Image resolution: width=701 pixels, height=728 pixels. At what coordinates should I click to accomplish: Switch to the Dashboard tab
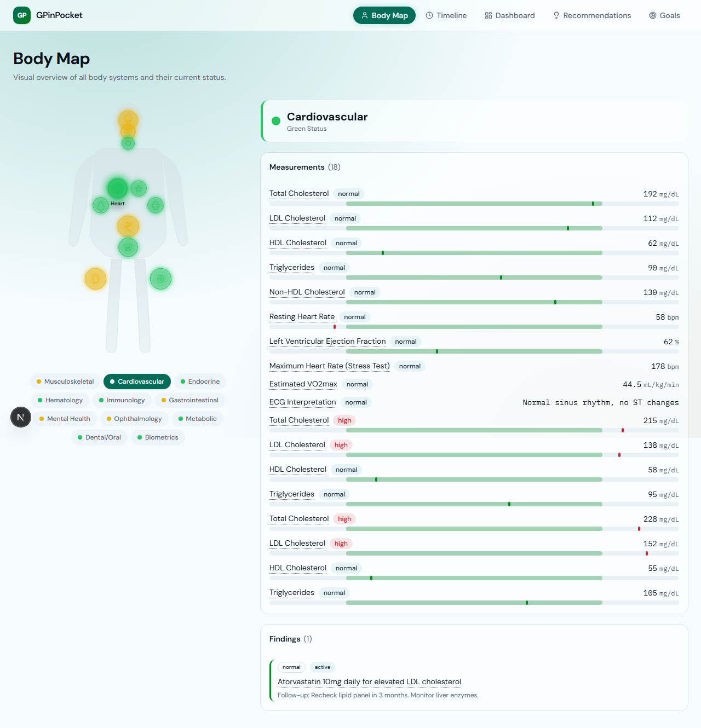coord(510,15)
